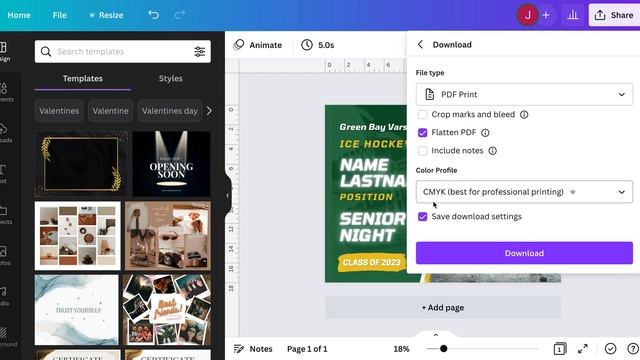Image resolution: width=640 pixels, height=360 pixels.
Task: Click the zoom slider handle
Action: [444, 349]
